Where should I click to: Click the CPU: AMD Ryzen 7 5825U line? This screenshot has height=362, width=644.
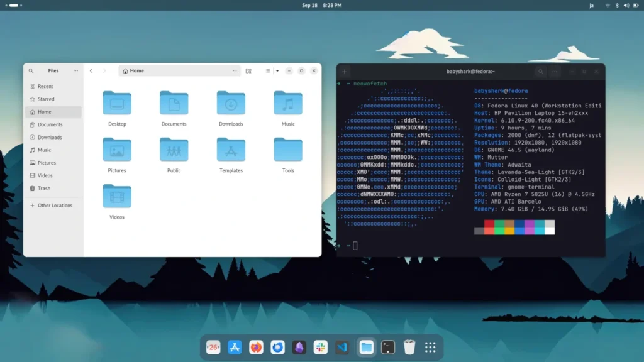click(535, 195)
